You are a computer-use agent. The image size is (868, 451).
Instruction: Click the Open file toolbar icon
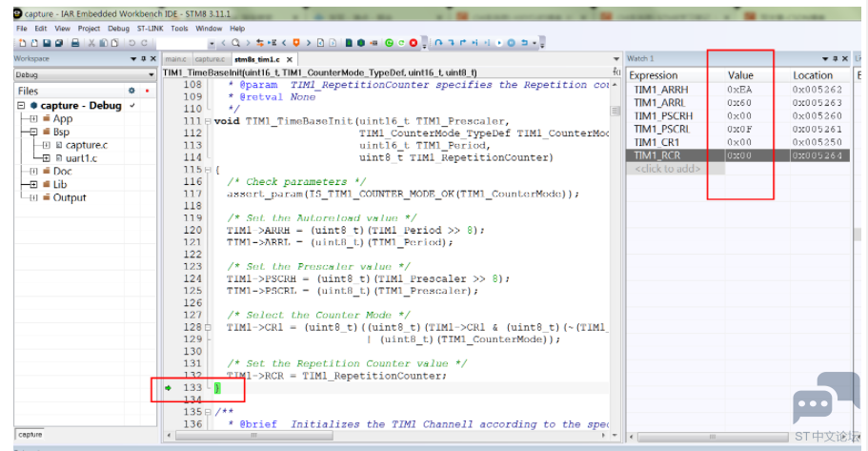pos(34,43)
